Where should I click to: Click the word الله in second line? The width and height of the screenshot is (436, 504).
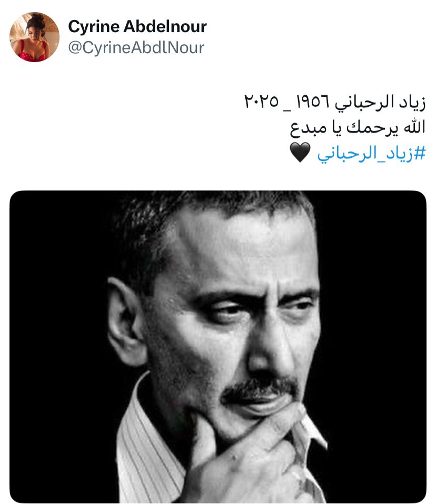[x=414, y=127]
